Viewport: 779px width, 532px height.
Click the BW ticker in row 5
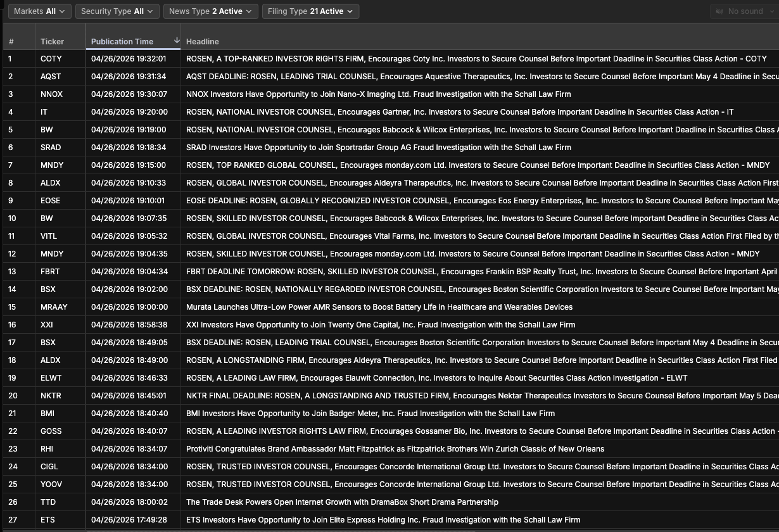coord(46,130)
